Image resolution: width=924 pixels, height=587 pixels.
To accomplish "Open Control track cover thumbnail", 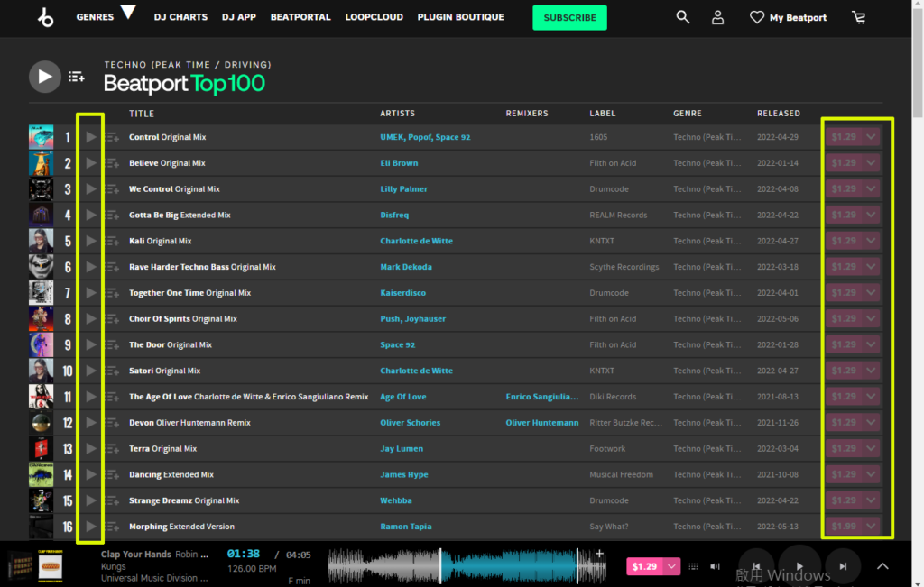I will [42, 137].
